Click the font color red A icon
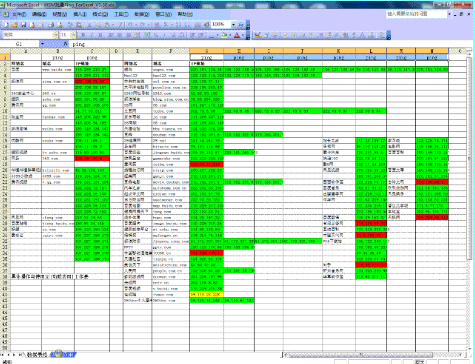This screenshot has height=364, width=475. [x=237, y=35]
